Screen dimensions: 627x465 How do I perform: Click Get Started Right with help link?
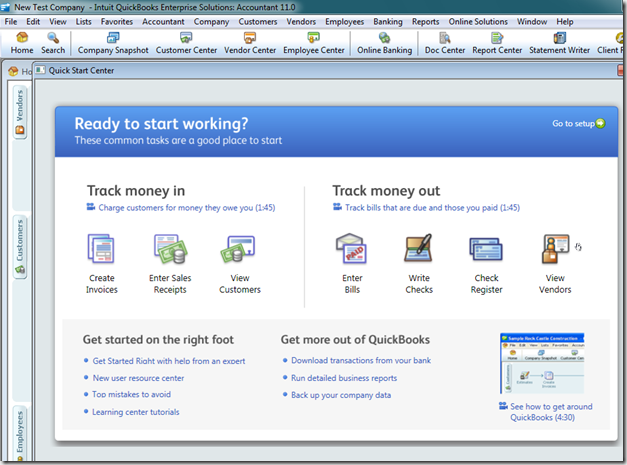click(169, 361)
